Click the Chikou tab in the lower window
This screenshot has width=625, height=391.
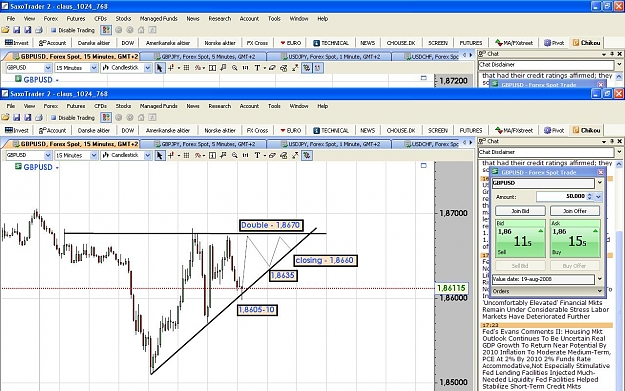[587, 130]
